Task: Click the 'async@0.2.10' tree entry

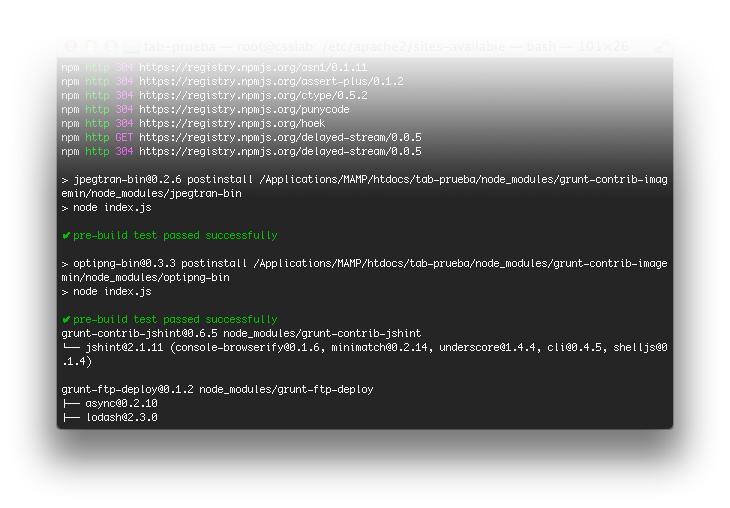Action: [x=121, y=403]
